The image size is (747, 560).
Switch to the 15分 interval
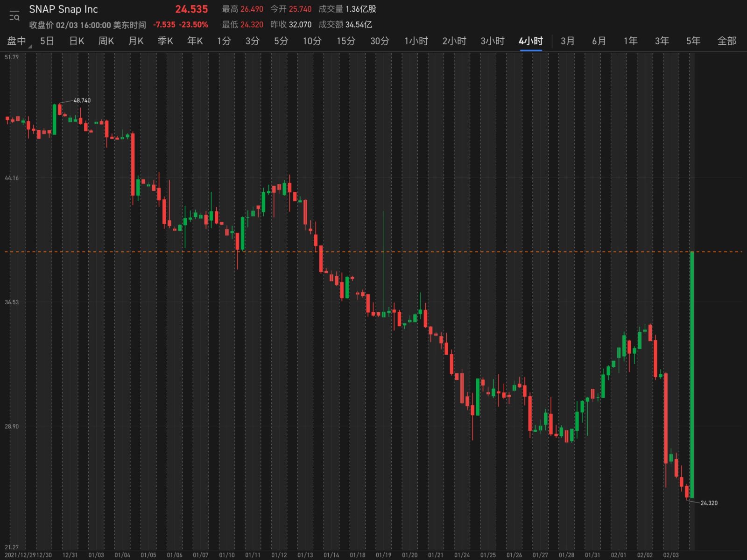pyautogui.click(x=346, y=41)
